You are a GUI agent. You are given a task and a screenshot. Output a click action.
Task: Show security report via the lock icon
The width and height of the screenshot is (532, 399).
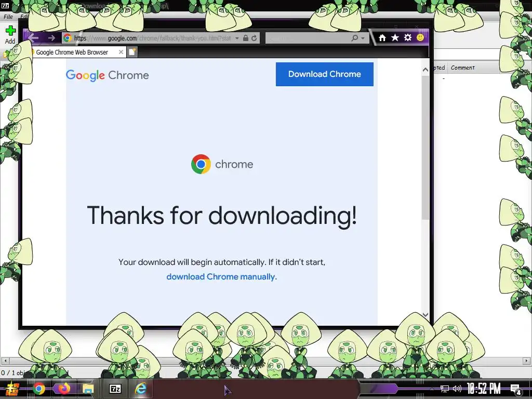(246, 38)
